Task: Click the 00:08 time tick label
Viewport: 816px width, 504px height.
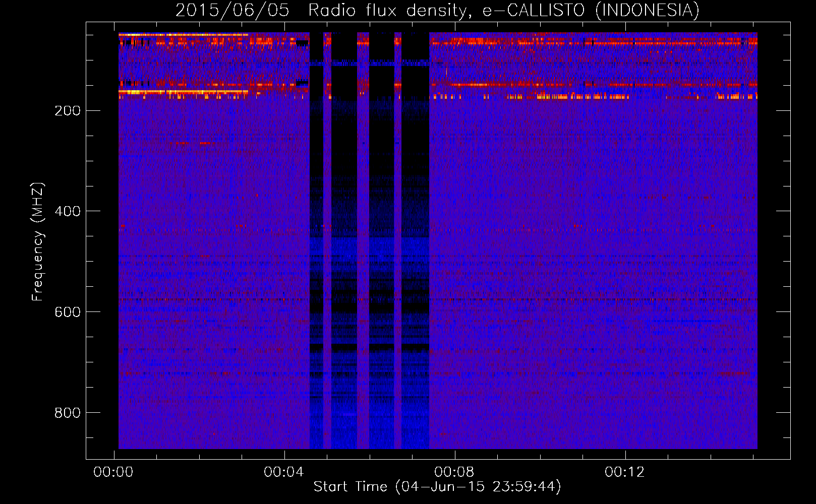Action: click(454, 472)
